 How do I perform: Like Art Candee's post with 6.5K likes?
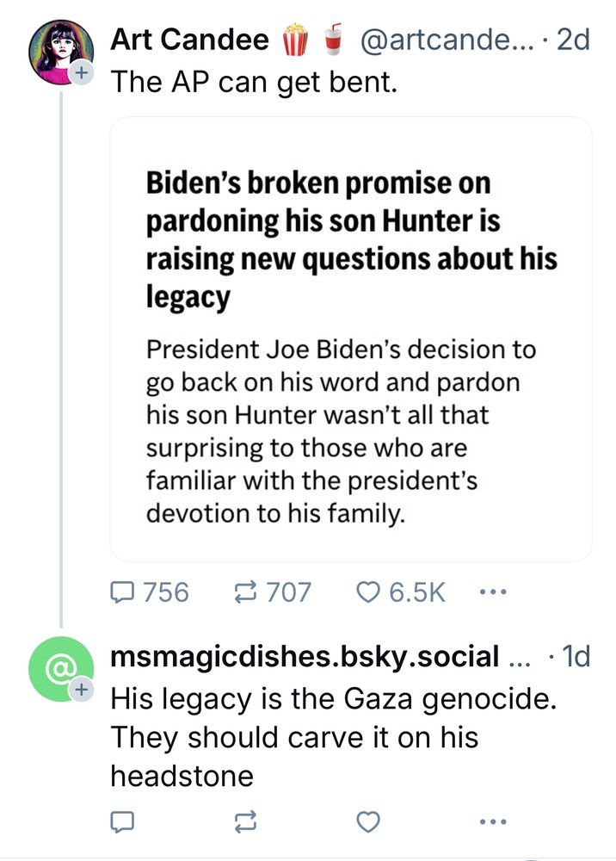(x=368, y=592)
